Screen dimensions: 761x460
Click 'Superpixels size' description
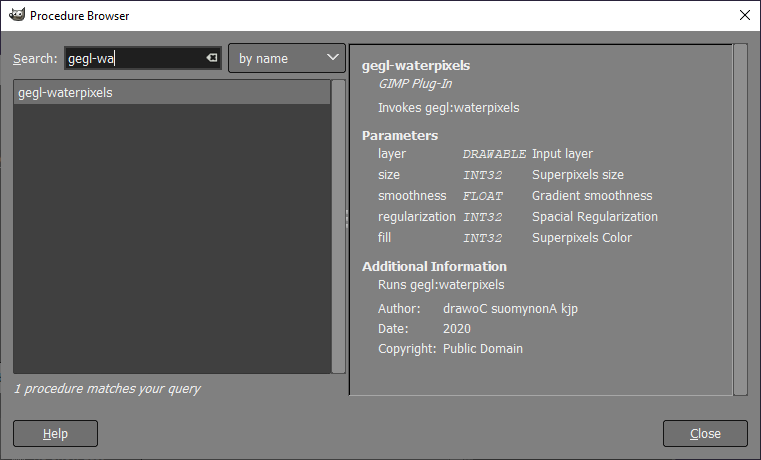pos(578,175)
